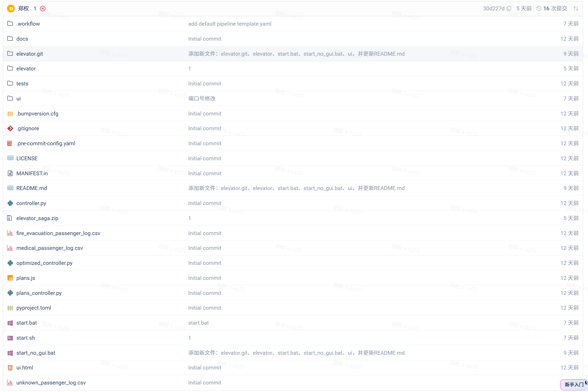This screenshot has height=392, width=588.
Task: Copy the commit hash 30d227d
Action: [x=509, y=9]
